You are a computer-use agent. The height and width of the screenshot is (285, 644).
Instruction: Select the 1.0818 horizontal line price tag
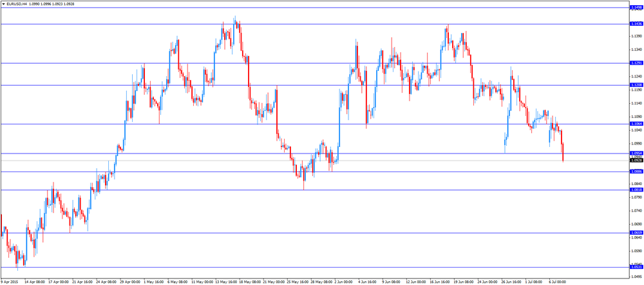coord(636,190)
